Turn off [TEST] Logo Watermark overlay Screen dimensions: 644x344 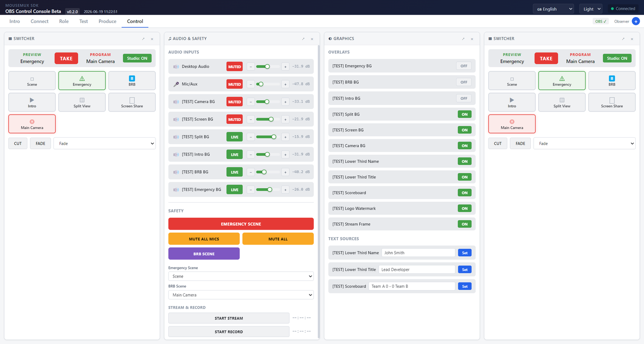465,209
